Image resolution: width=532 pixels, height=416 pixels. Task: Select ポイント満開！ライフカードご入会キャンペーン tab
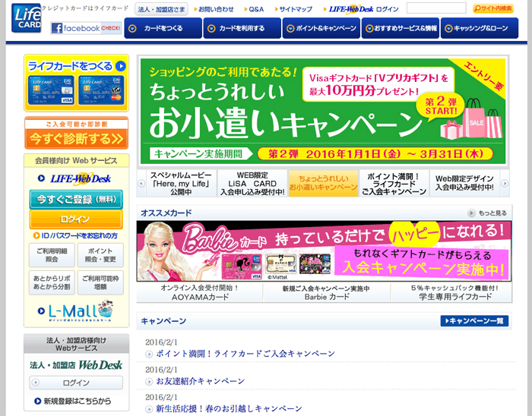pyautogui.click(x=394, y=183)
